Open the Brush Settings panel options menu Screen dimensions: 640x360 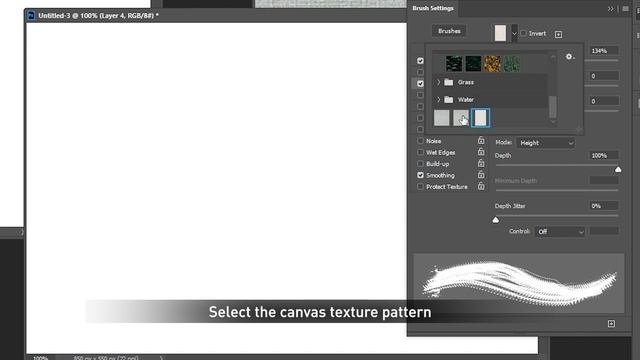click(625, 9)
